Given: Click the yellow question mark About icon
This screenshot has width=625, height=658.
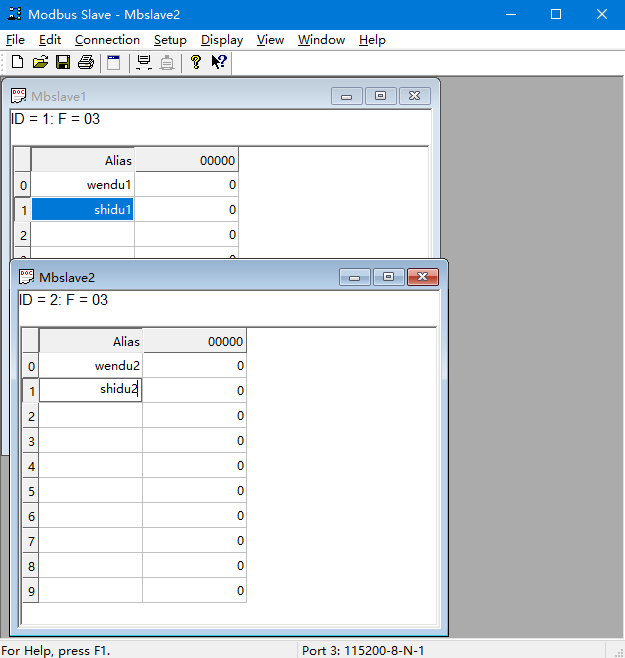Looking at the screenshot, I should (x=196, y=62).
